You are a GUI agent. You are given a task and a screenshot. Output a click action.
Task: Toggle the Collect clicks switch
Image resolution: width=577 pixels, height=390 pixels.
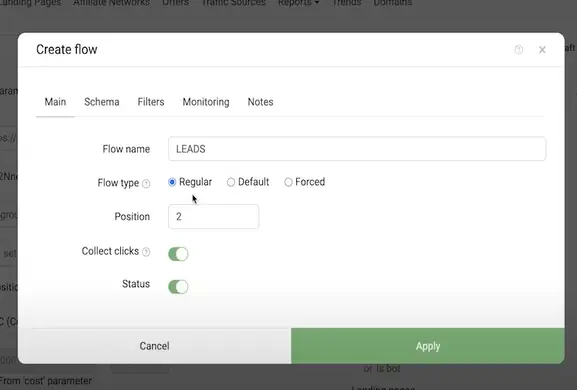click(178, 254)
